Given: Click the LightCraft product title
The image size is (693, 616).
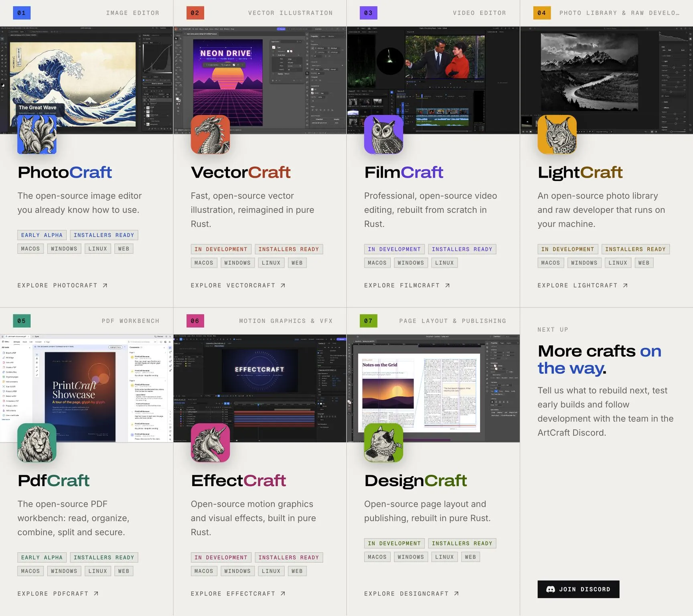Looking at the screenshot, I should pos(580,172).
